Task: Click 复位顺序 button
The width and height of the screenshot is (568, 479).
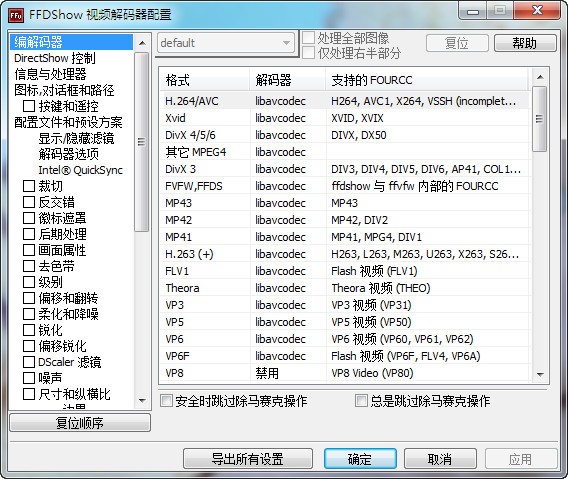Action: coord(80,423)
